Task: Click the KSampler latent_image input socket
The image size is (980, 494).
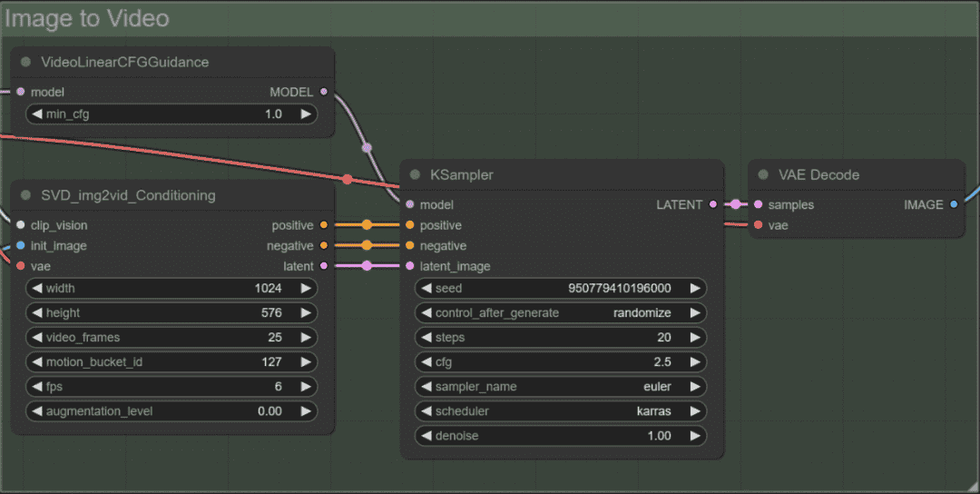Action: (x=410, y=266)
